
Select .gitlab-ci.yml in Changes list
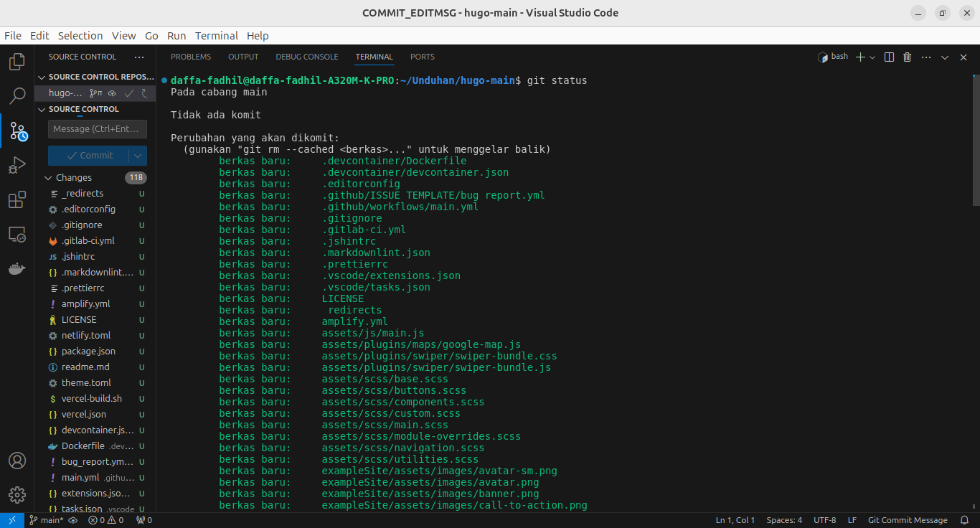[x=95, y=241]
